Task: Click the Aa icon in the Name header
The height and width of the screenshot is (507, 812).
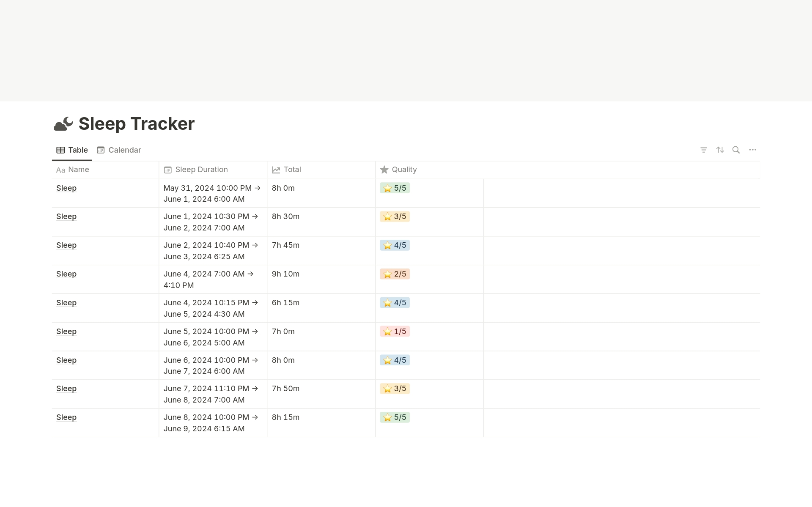Action: click(60, 170)
